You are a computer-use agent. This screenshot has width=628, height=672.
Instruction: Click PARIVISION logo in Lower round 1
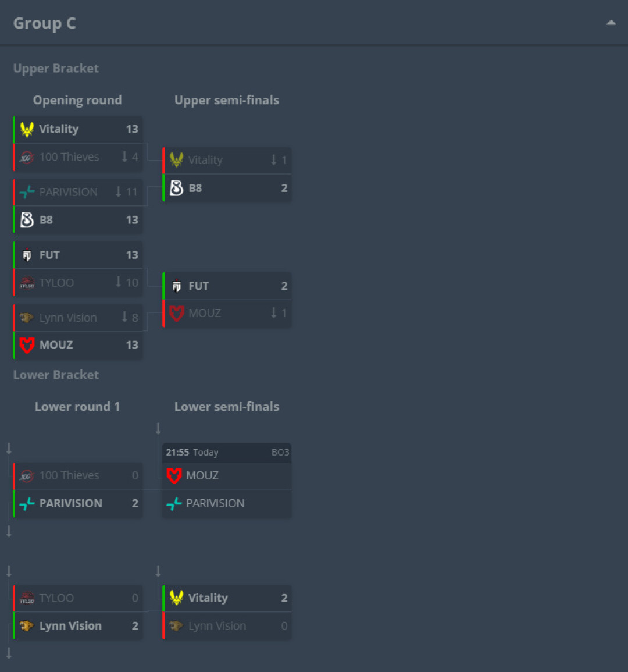click(x=27, y=504)
